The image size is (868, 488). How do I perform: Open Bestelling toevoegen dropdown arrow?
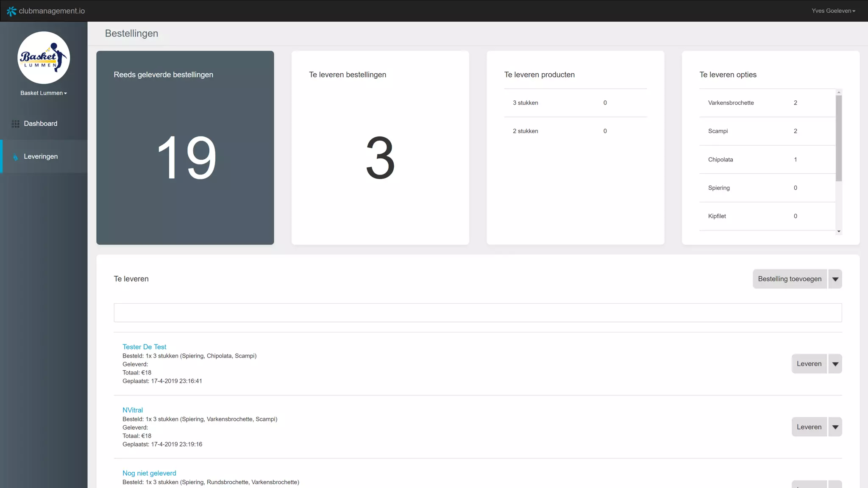835,279
